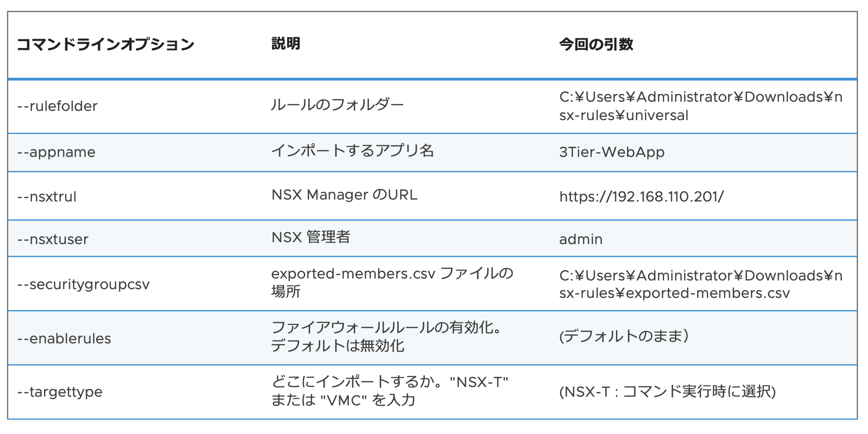Click the admin argument value
The width and height of the screenshot is (868, 434).
tap(581, 239)
